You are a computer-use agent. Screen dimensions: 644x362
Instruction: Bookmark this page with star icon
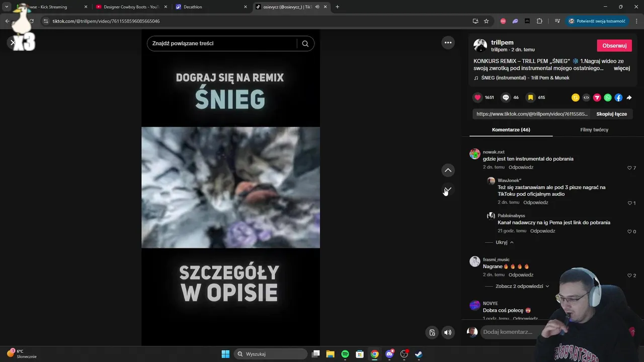(x=486, y=21)
